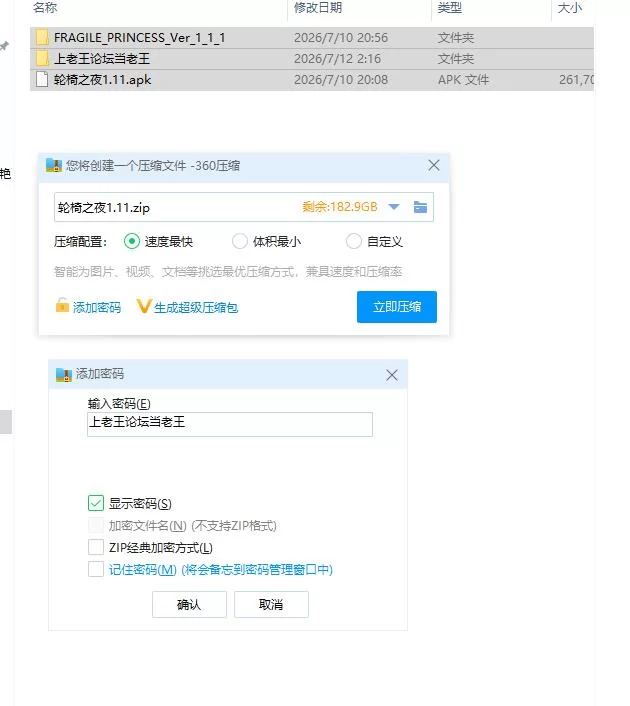The image size is (630, 706).
Task: Choose the 自定义 compression option
Action: (354, 241)
